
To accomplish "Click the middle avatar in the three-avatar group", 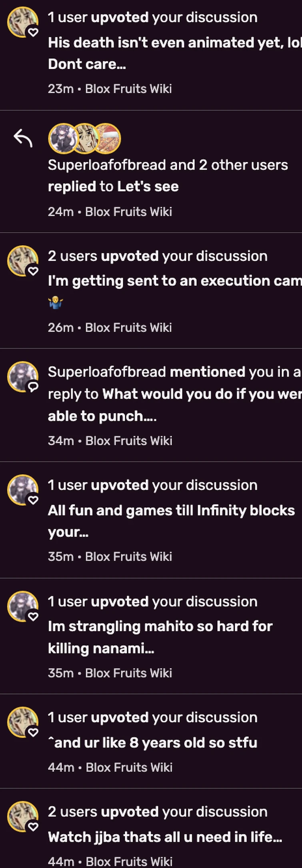I will [x=85, y=138].
